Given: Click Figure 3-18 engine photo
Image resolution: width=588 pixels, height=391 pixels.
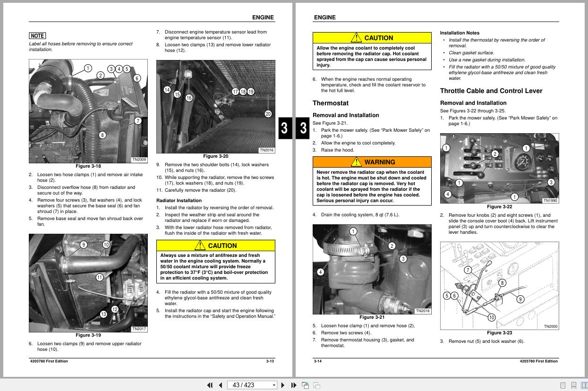Looking at the screenshot, I should (x=88, y=111).
